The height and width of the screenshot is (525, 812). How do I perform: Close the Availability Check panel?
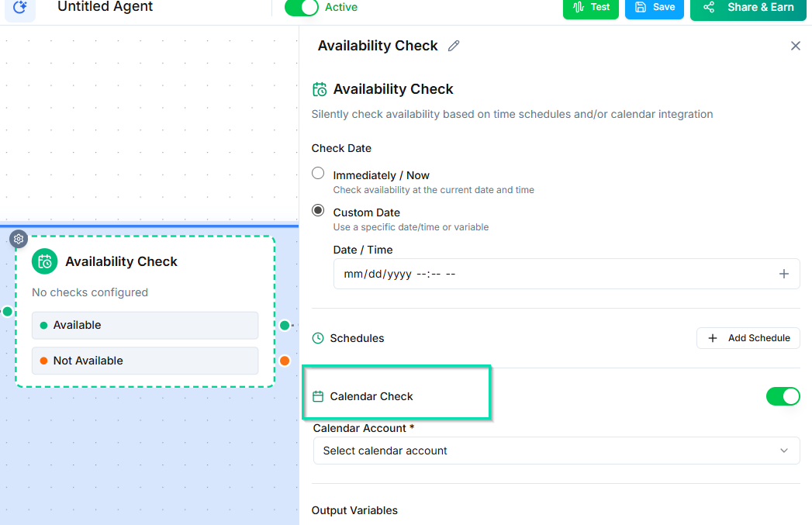tap(795, 46)
